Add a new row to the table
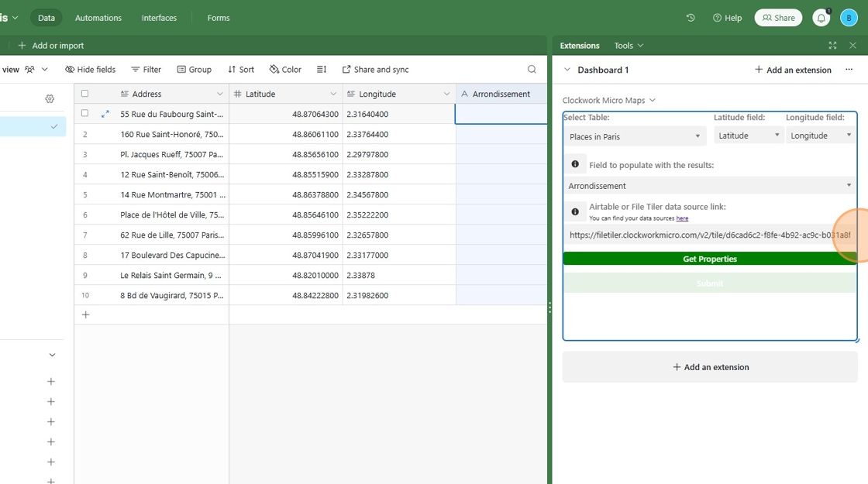Viewport: 868px width, 484px height. (86, 314)
